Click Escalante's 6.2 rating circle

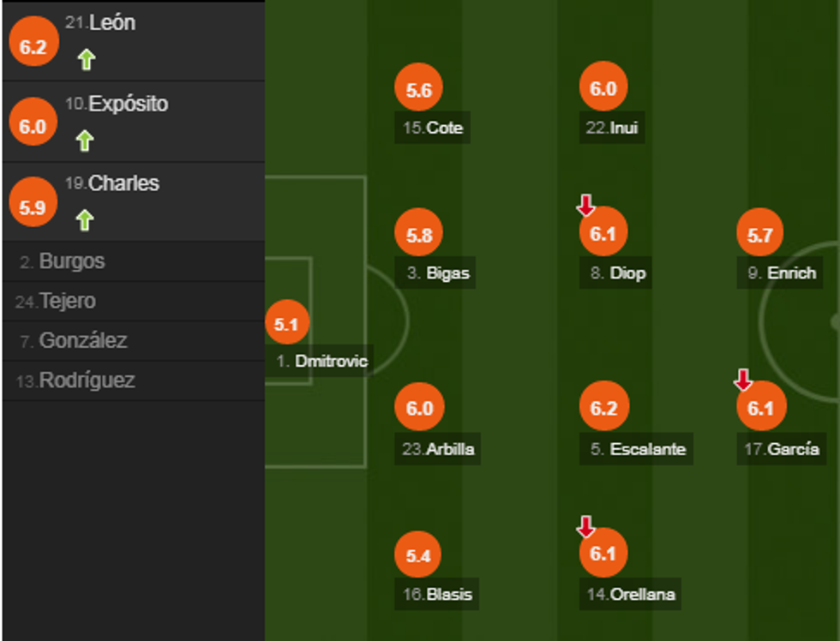[603, 409]
